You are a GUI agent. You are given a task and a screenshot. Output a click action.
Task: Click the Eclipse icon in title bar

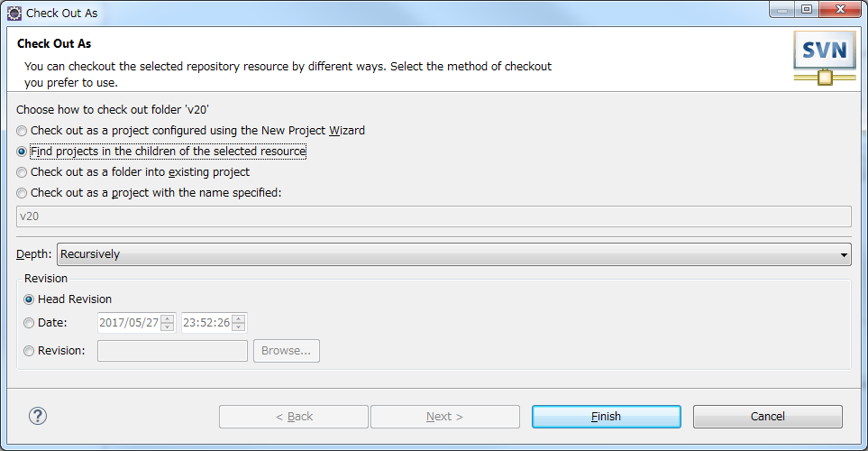click(x=14, y=14)
